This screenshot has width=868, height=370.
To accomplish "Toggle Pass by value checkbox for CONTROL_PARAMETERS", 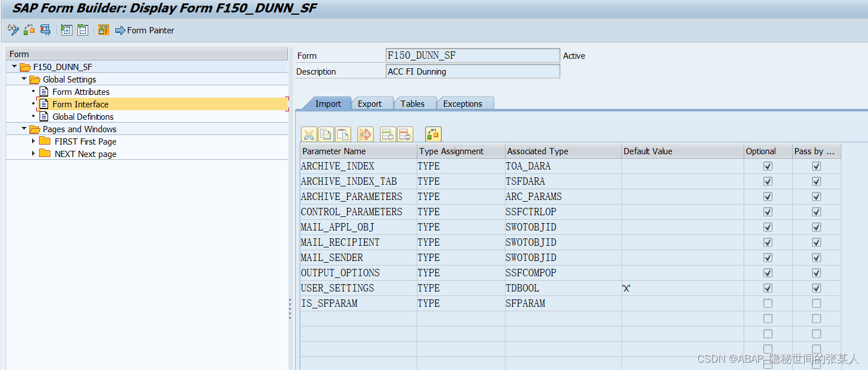I will point(817,212).
